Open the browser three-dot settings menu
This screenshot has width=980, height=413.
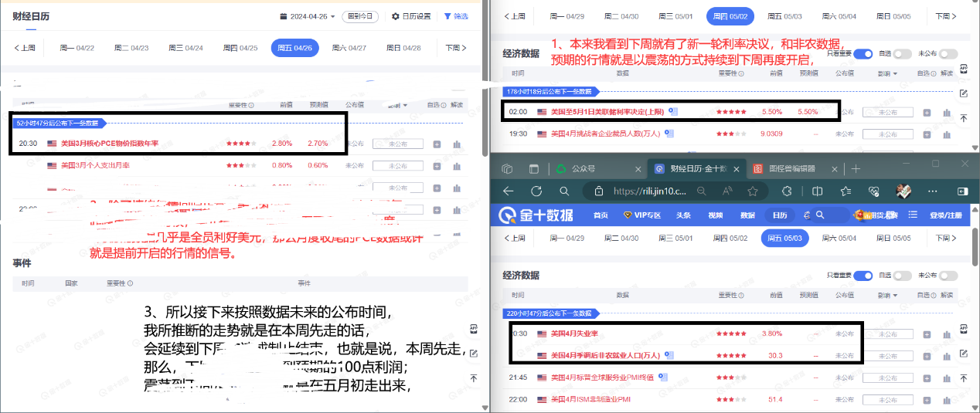click(931, 191)
